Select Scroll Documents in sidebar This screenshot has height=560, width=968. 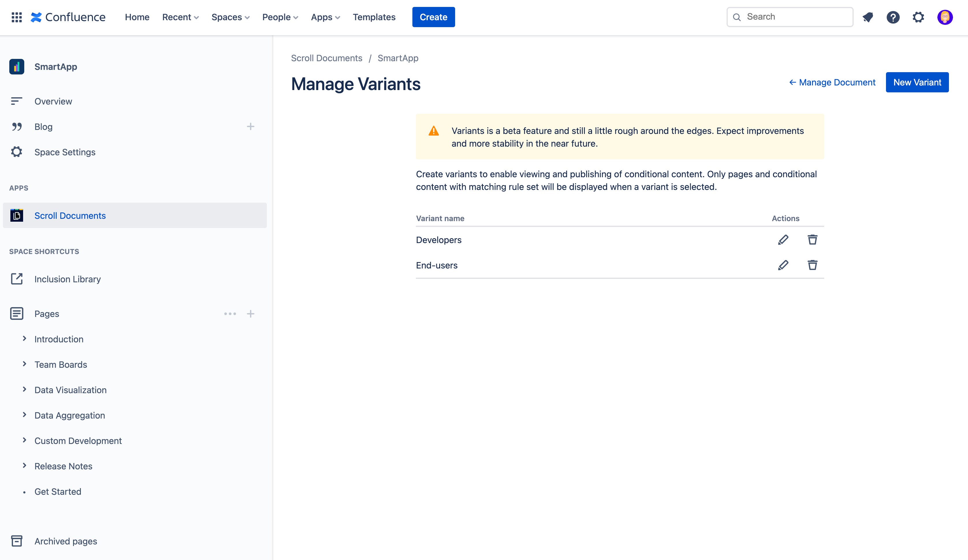pyautogui.click(x=135, y=215)
